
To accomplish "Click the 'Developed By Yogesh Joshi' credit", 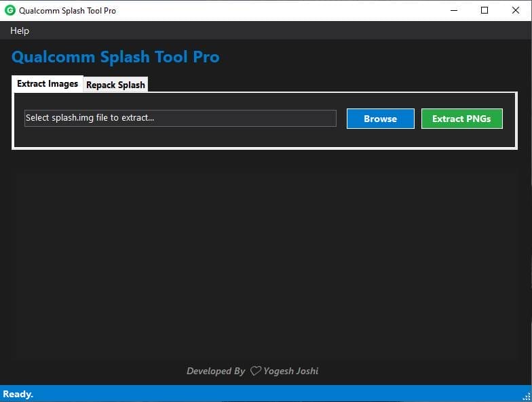I will (x=252, y=371).
